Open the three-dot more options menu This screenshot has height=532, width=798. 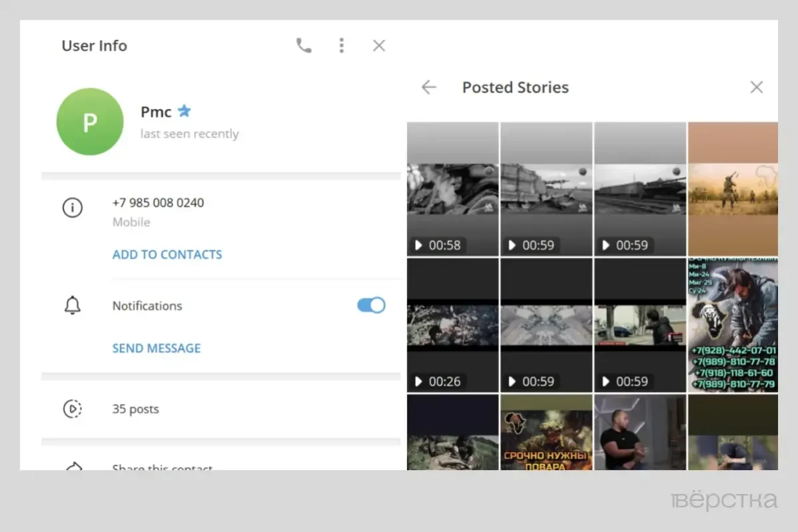coord(342,45)
